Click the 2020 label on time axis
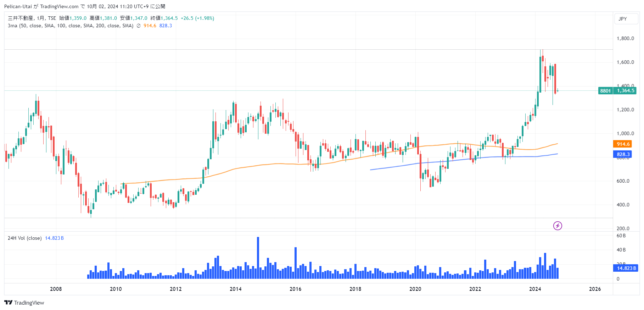This screenshot has height=310, width=644. [x=415, y=289]
